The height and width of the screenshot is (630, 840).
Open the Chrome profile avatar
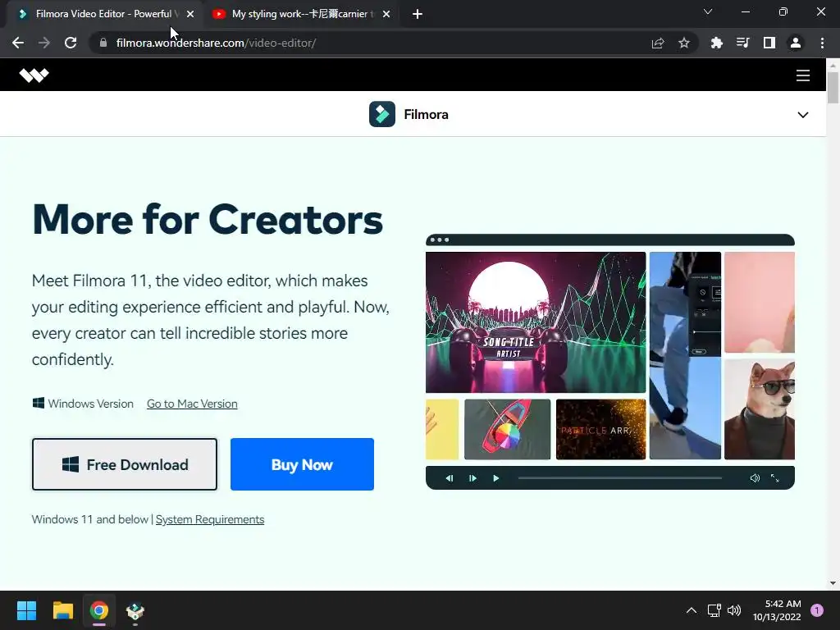pyautogui.click(x=796, y=43)
